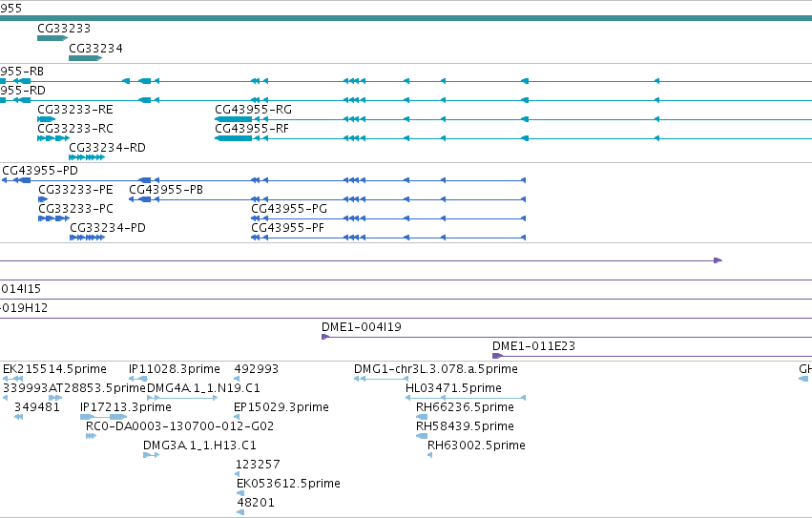812x518 pixels.
Task: Open the 955-RB transcript label
Action: click(22, 71)
